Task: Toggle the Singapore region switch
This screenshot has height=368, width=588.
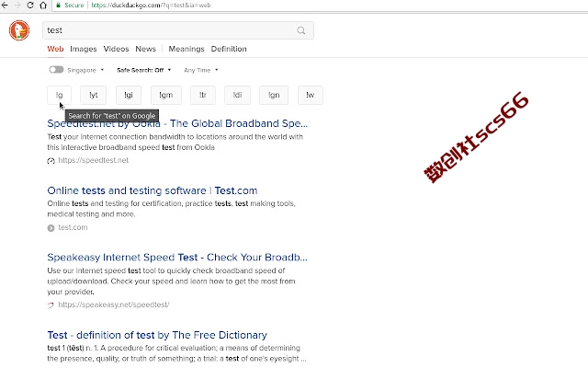Action: (56, 70)
